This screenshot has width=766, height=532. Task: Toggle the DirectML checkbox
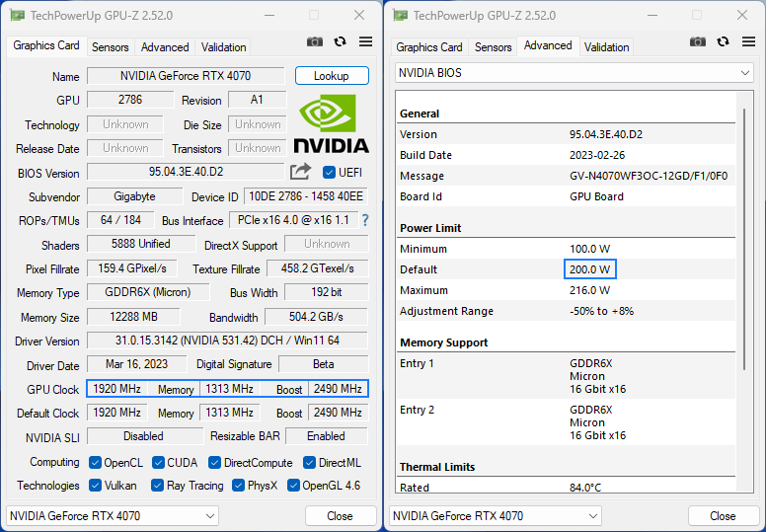(309, 463)
